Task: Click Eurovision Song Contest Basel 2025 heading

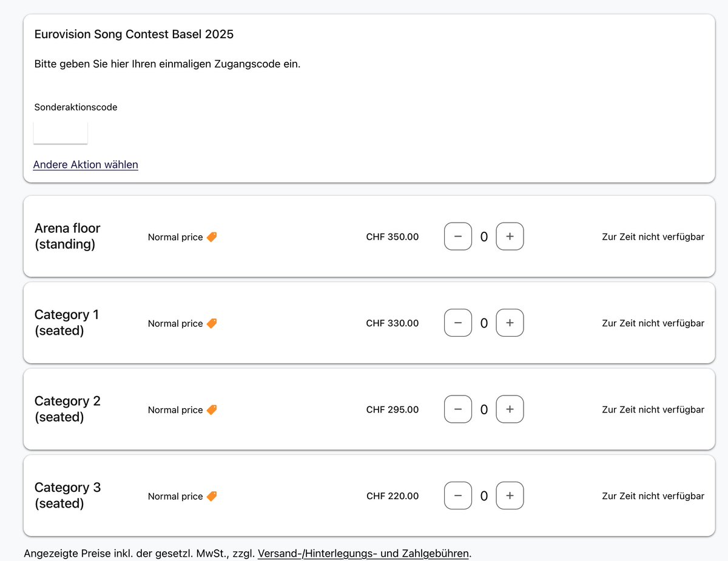Action: coord(134,35)
